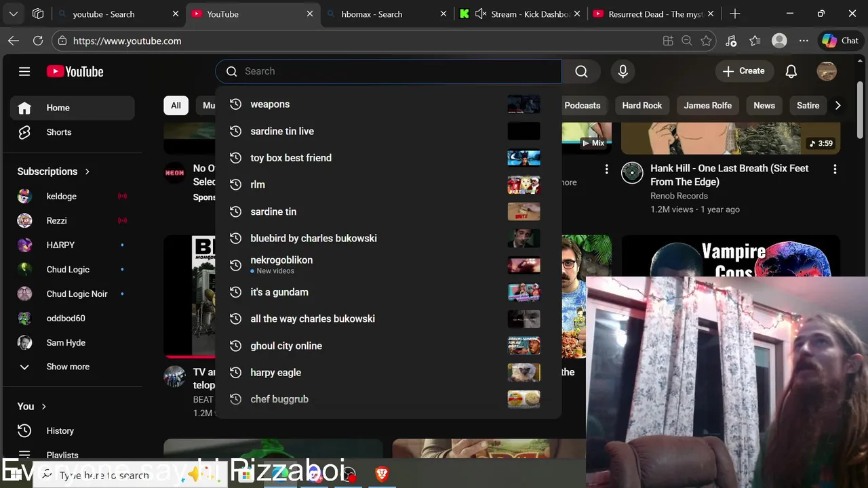Open the account avatar menu

827,71
